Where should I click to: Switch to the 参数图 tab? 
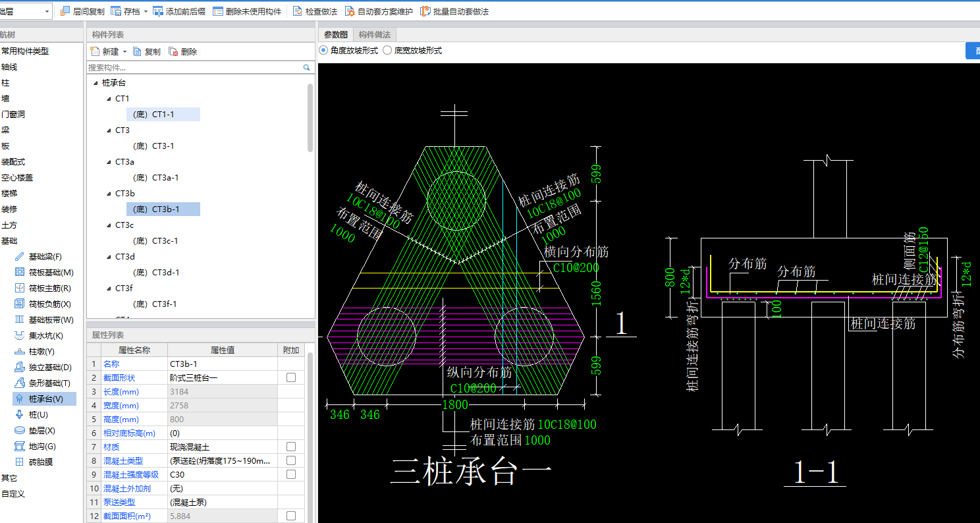335,34
